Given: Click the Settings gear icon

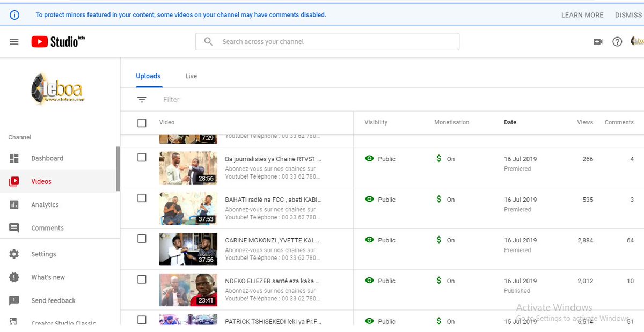Looking at the screenshot, I should [14, 254].
